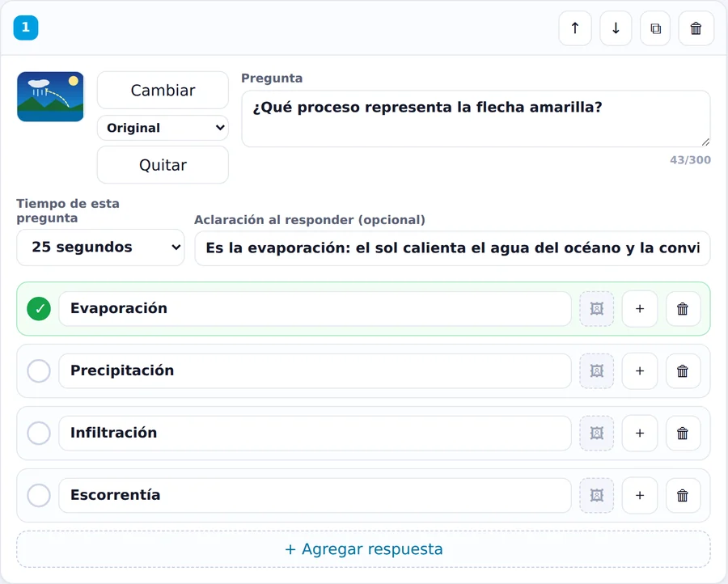Image resolution: width=728 pixels, height=584 pixels.
Task: Edit the Escorrentía answer text field
Action: point(315,495)
